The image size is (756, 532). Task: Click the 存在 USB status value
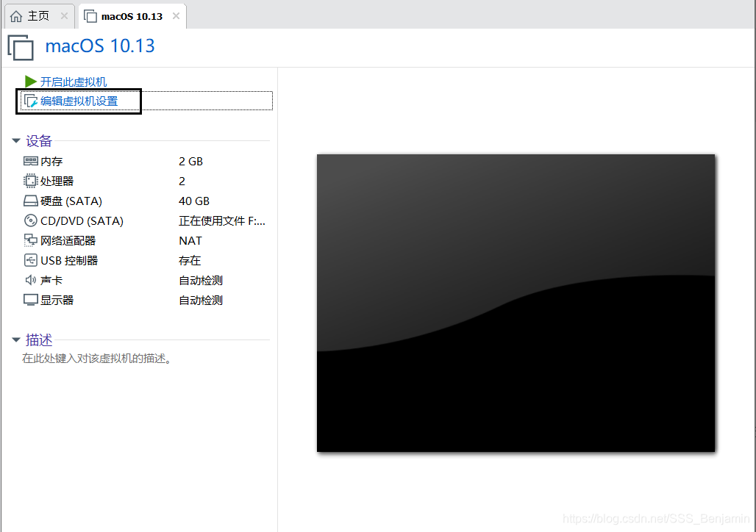click(190, 261)
